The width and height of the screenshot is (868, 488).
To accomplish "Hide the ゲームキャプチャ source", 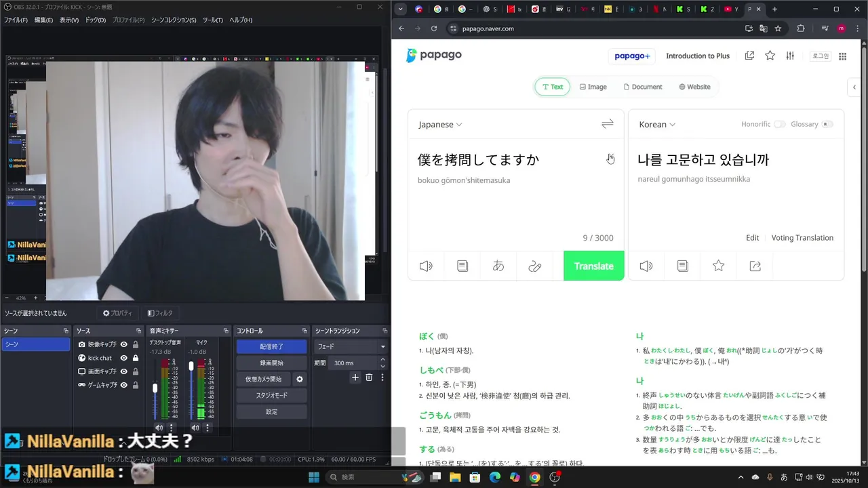I will point(124,385).
